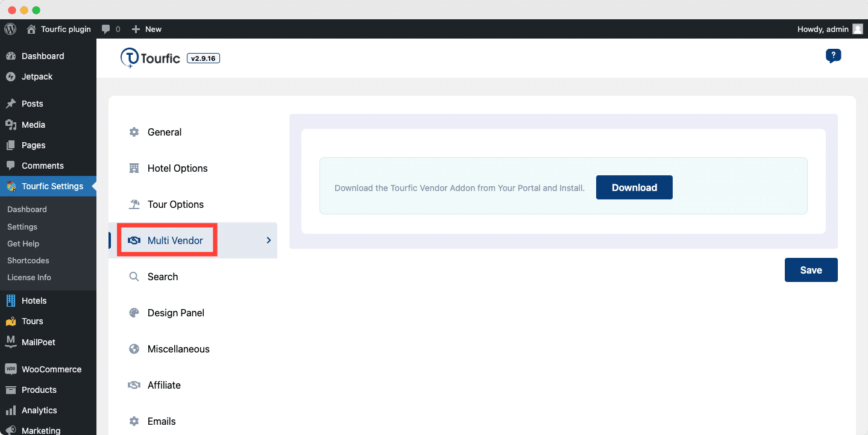This screenshot has width=868, height=435.
Task: Expand the Multi Vendor chevron arrow
Action: coord(269,240)
